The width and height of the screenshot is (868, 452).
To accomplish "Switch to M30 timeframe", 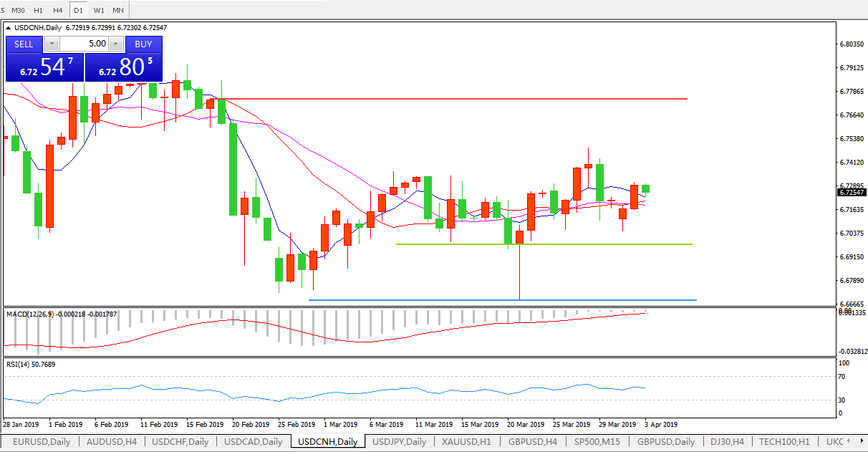I will click(x=19, y=10).
